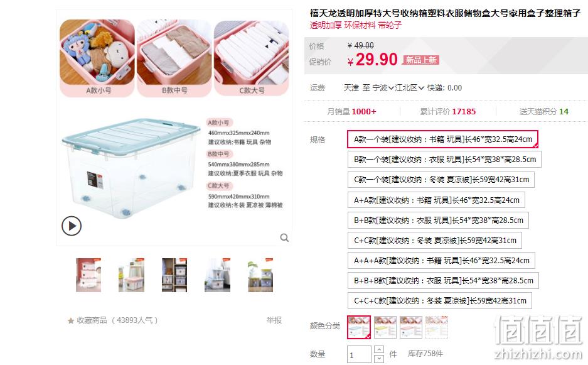
Task: Choose the second color option thumbnail
Action: 385,327
